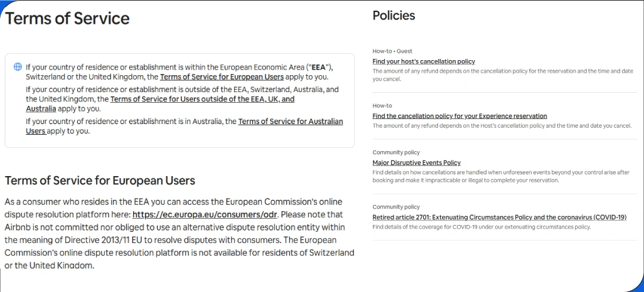This screenshot has width=644, height=292.
Task: Click Community policy label above Retired article 2701
Action: click(x=396, y=207)
